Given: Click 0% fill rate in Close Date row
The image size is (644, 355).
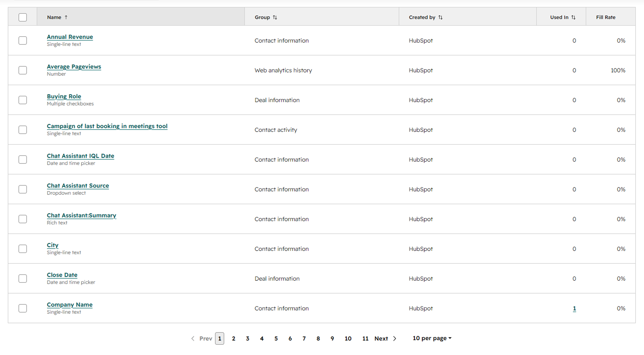Looking at the screenshot, I should pyautogui.click(x=621, y=279).
